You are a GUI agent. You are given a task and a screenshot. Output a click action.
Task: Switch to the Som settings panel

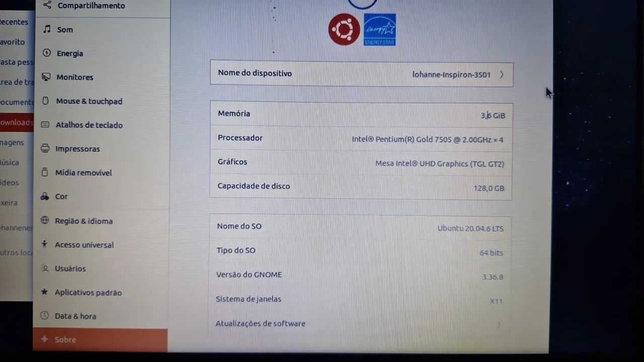pos(102,30)
